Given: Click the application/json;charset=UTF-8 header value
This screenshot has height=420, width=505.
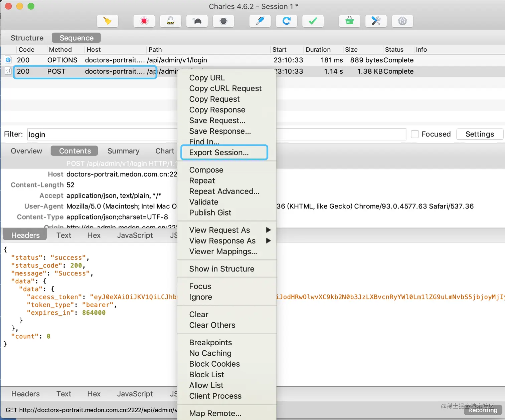Looking at the screenshot, I should click(x=117, y=217).
